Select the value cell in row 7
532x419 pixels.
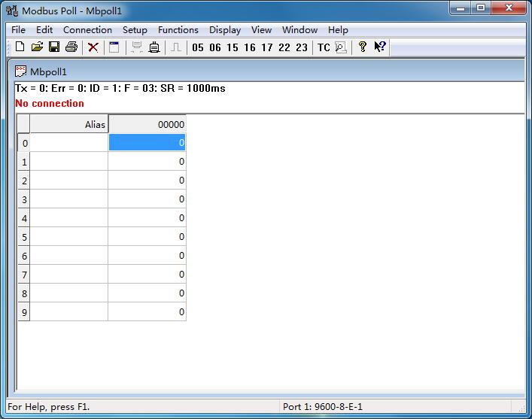[x=147, y=274]
